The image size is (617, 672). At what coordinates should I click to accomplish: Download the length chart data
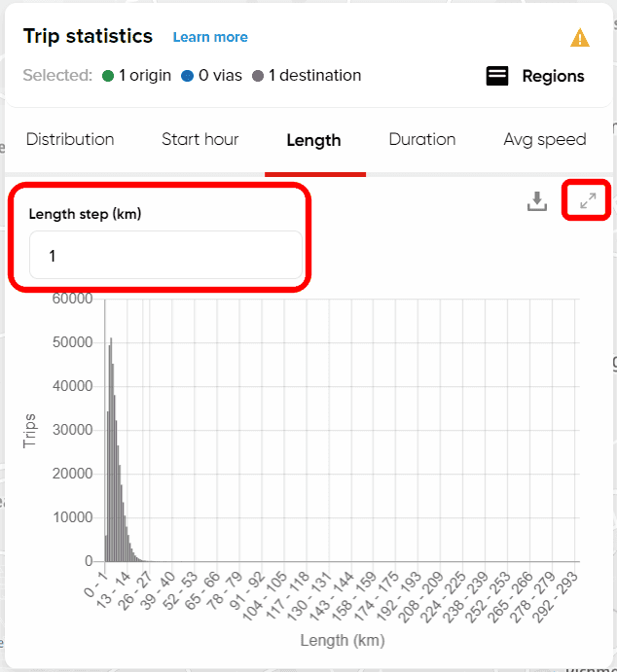click(x=537, y=201)
